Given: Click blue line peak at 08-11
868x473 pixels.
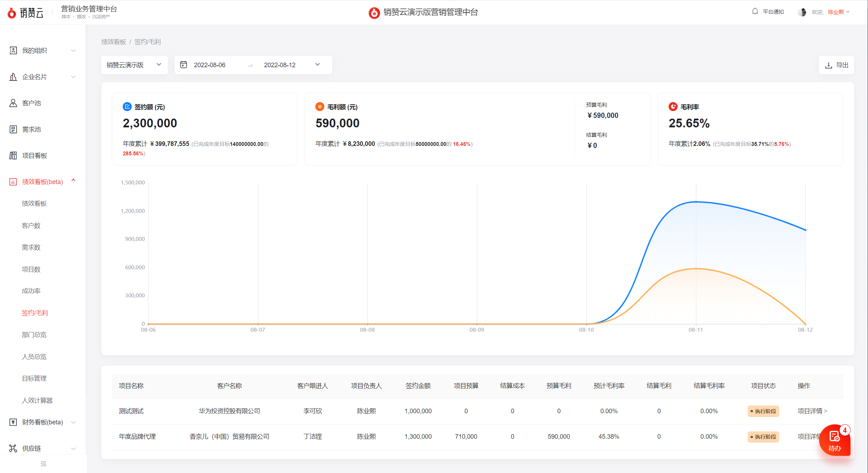Looking at the screenshot, I should [x=696, y=202].
